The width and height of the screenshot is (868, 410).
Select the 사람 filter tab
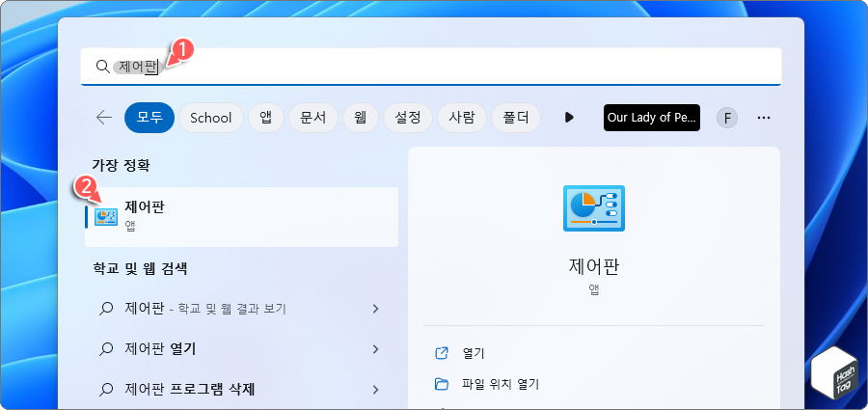(462, 118)
